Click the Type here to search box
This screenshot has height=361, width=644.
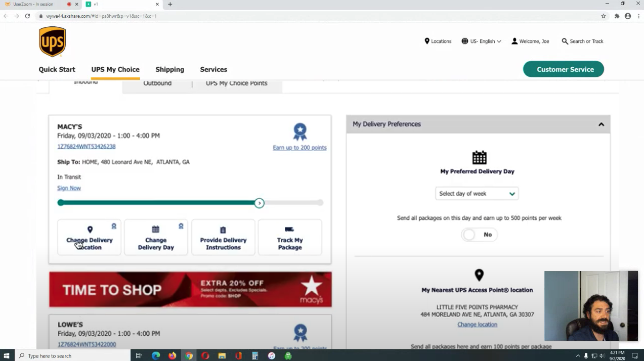click(72, 356)
